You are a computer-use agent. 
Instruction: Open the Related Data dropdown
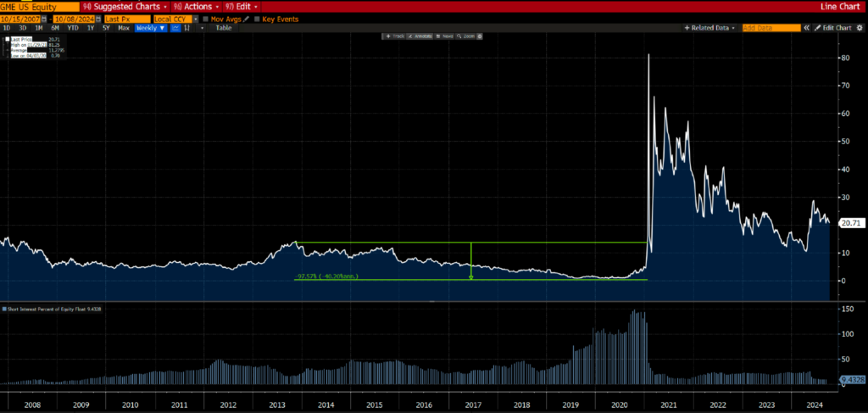click(710, 28)
